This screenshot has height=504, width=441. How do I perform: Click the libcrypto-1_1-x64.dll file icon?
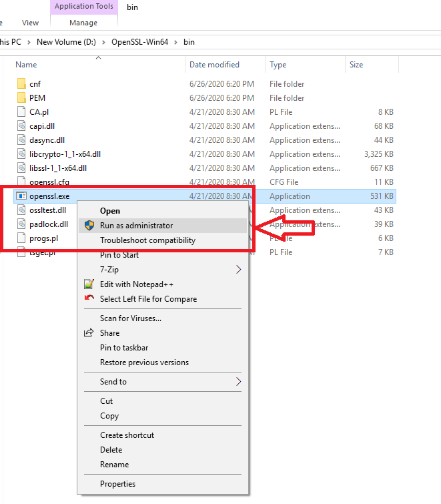click(21, 154)
